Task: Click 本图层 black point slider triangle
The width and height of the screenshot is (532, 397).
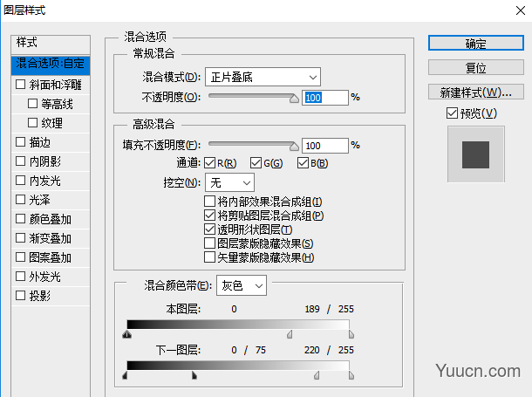Action: [x=128, y=333]
